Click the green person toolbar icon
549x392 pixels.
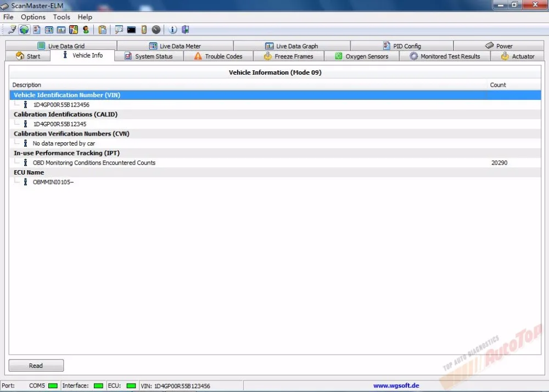86,30
